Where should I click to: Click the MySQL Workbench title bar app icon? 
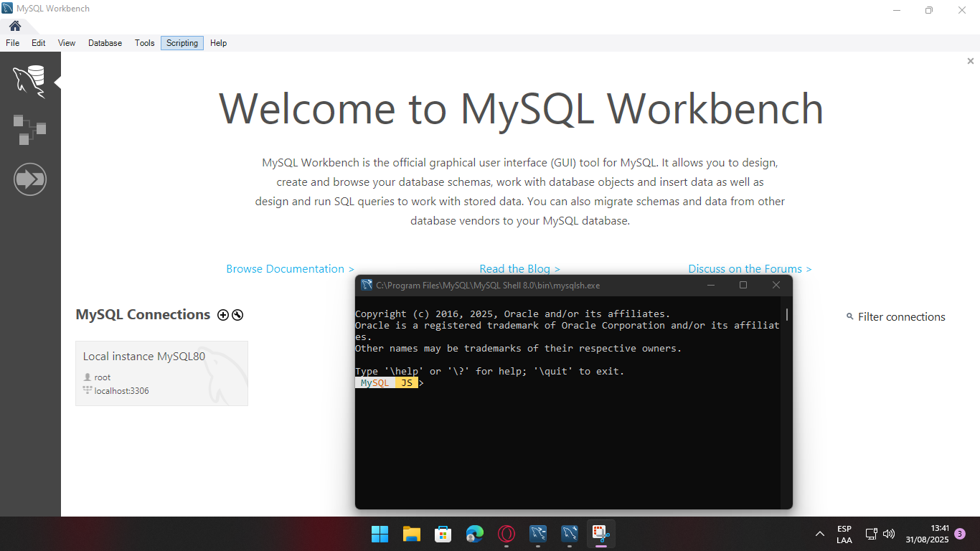tap(7, 9)
